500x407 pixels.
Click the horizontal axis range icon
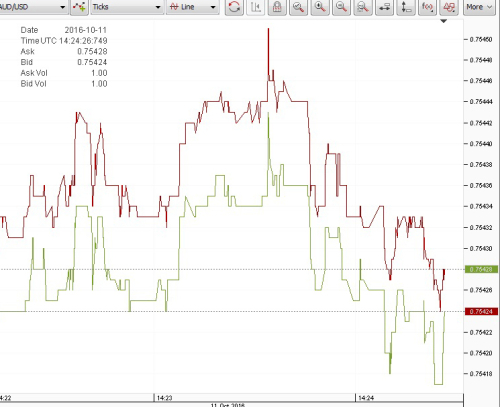pyautogui.click(x=384, y=7)
